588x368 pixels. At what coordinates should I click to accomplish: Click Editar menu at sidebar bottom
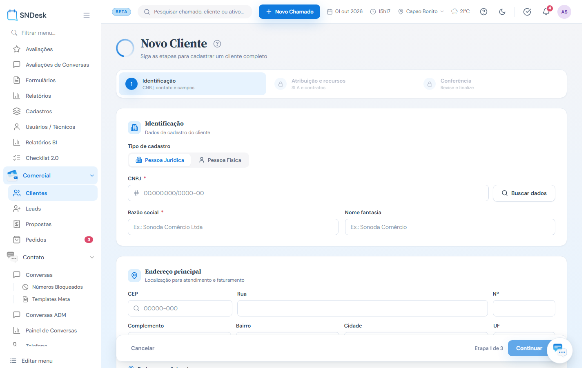(x=31, y=361)
